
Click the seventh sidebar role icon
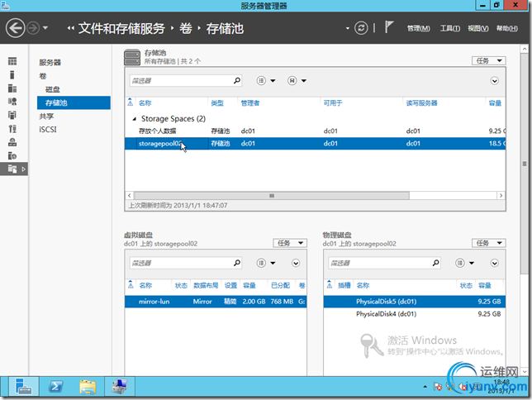pos(12,142)
